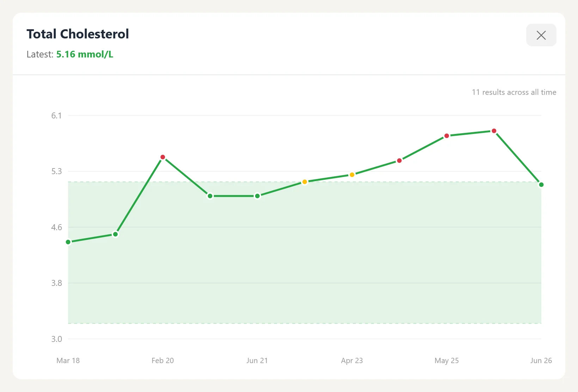Click the Jun 21 x-axis label
Viewport: 578px width, 392px height.
coord(257,360)
